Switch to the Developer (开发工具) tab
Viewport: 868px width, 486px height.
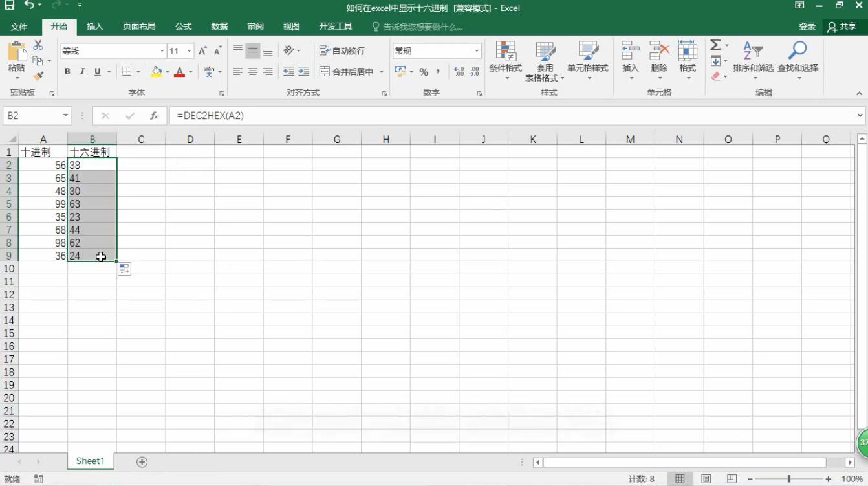click(x=336, y=27)
